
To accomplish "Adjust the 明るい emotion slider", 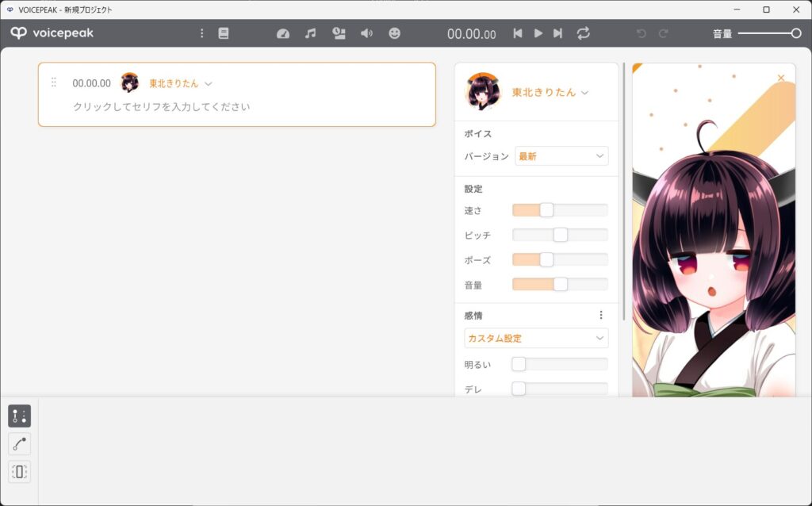I will [560, 364].
